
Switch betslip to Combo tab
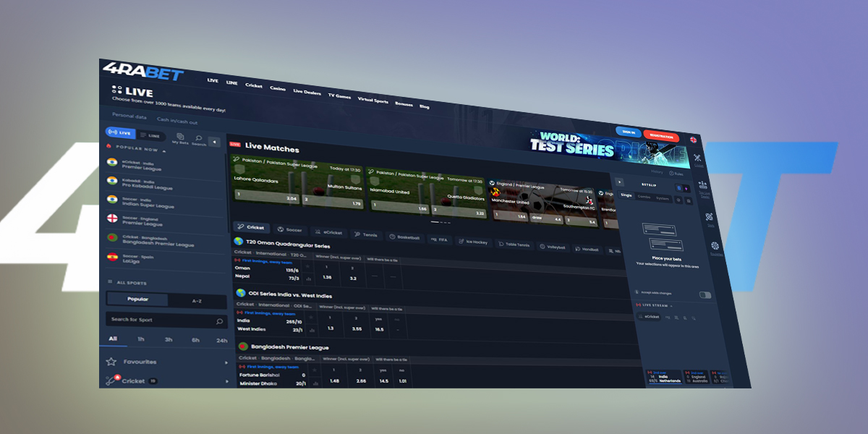(643, 197)
